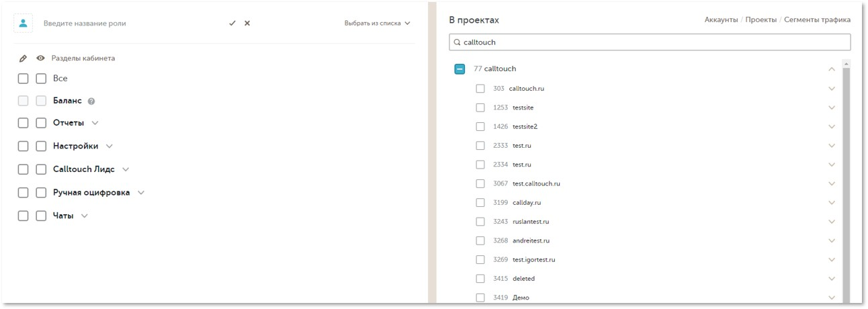Screen dimensions: 868x309
Task: Toggle view checkbox for Calltouch Лидс
Action: pyautogui.click(x=41, y=169)
